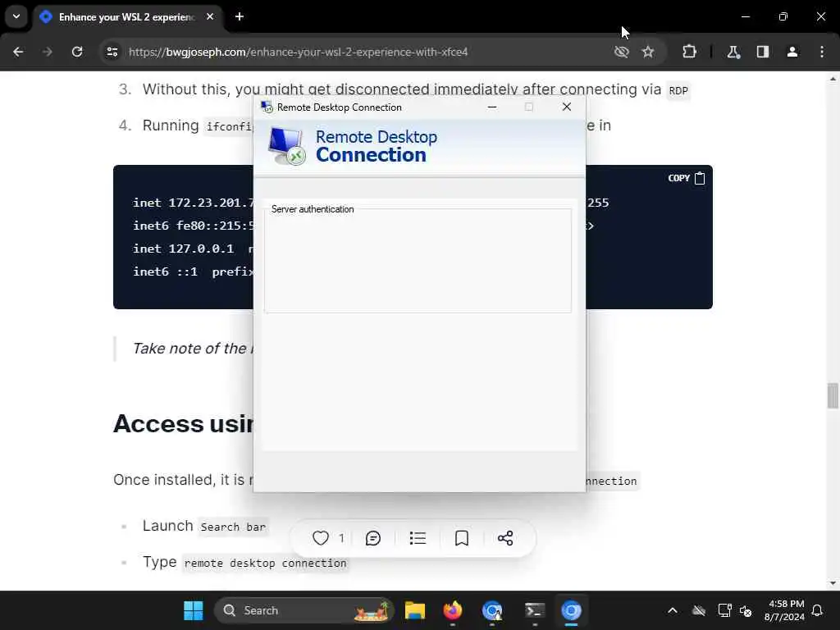Click the scrollbar down arrow
The width and height of the screenshot is (840, 630).
coord(833,583)
